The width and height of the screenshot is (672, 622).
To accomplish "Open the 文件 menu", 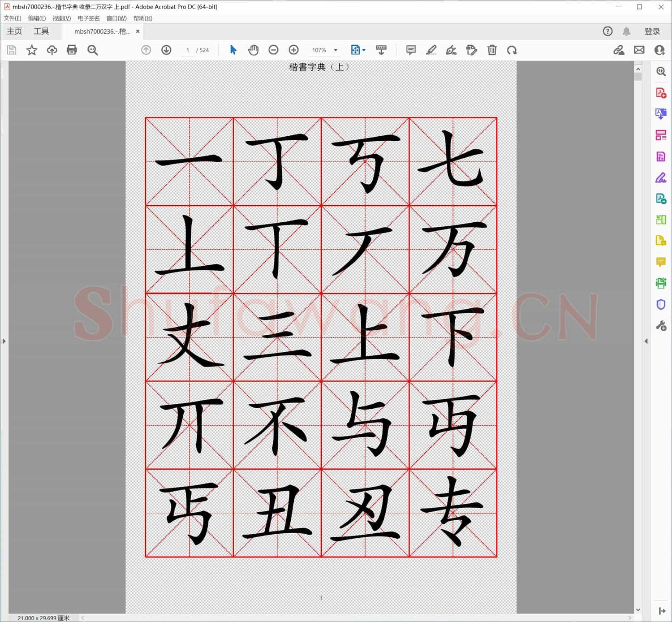I will 12,18.
